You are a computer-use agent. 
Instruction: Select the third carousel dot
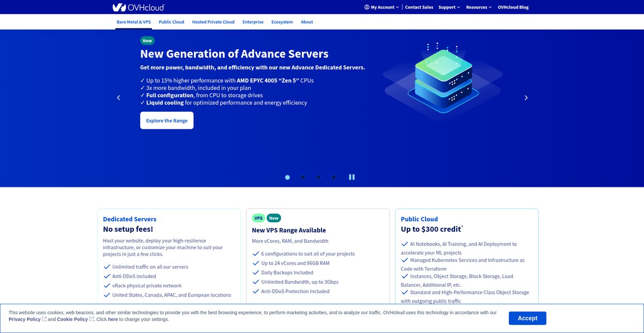pos(318,177)
